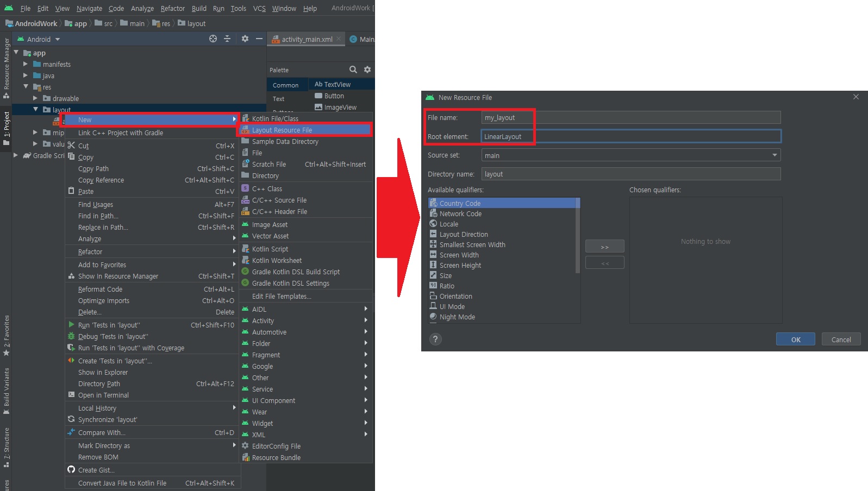Close the activity_main.xml tab
Screen dimensions: 868x491
(x=339, y=39)
